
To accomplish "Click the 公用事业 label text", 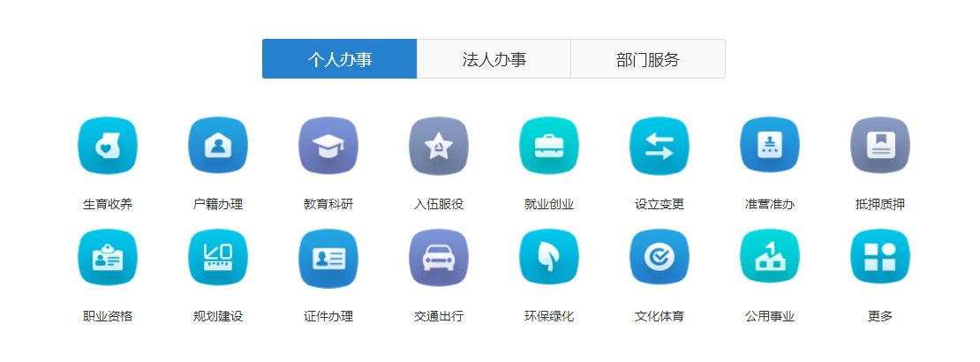I will [x=769, y=316].
